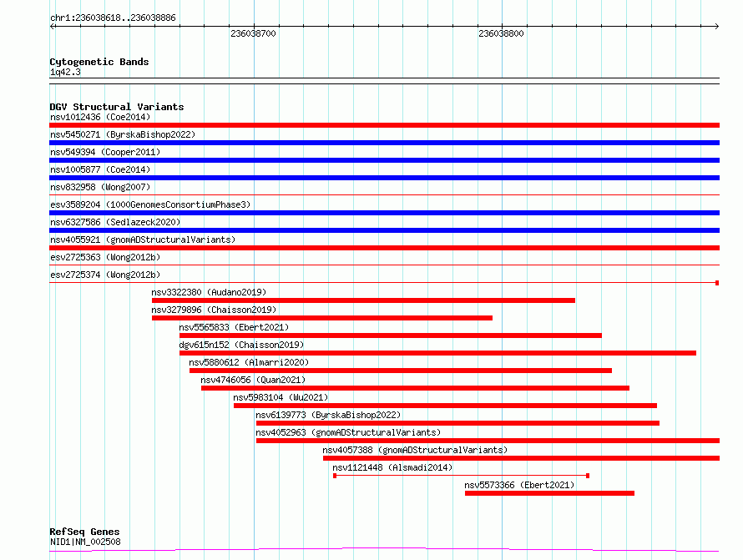Screen dimensions: 743x560
Task: Click the red bar under nsv5983104
Action: point(446,406)
